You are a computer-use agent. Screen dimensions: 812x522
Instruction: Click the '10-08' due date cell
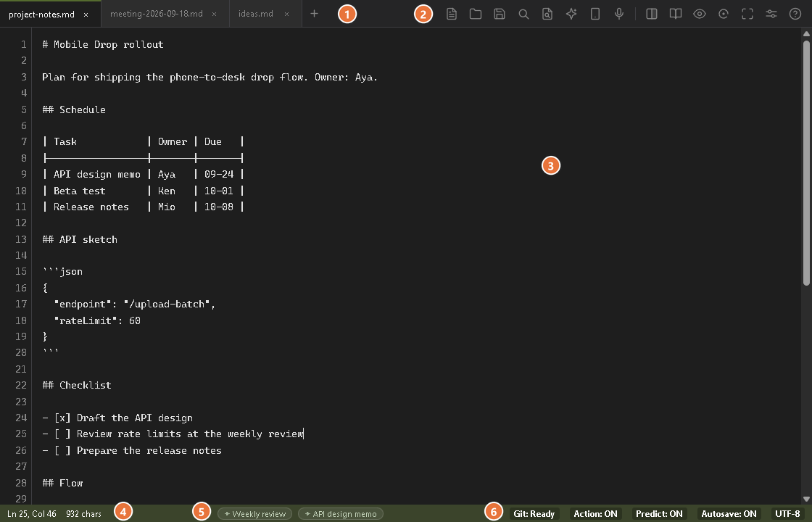click(x=218, y=207)
